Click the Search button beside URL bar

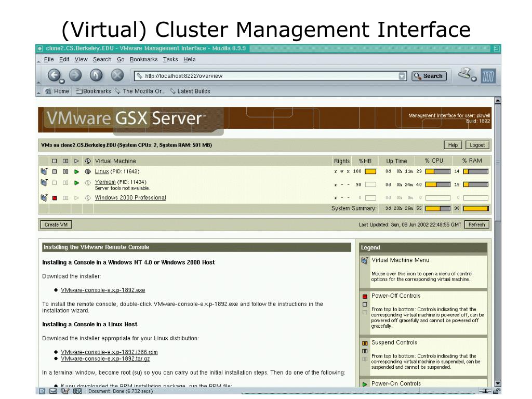(x=429, y=76)
